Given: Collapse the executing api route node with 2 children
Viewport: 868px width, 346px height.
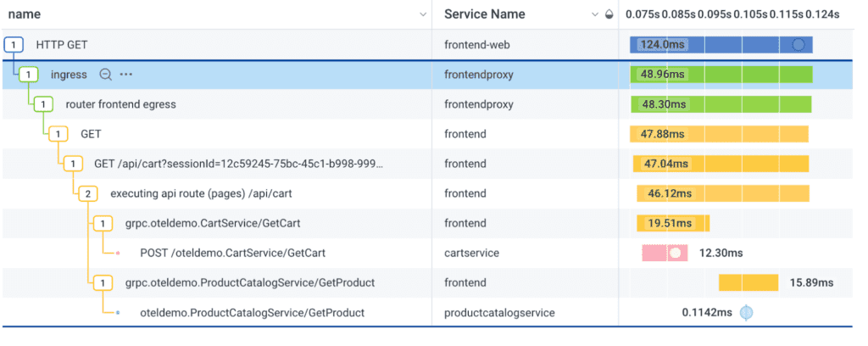Looking at the screenshot, I should click(87, 193).
